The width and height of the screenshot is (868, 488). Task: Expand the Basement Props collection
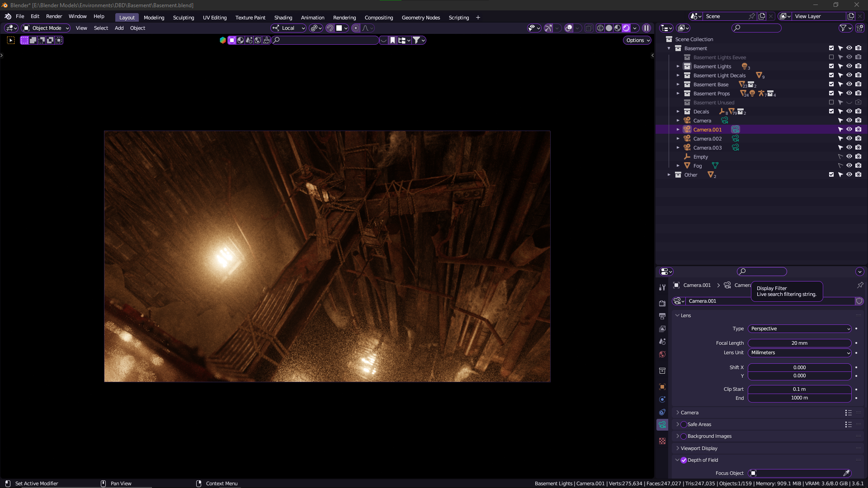(x=678, y=94)
